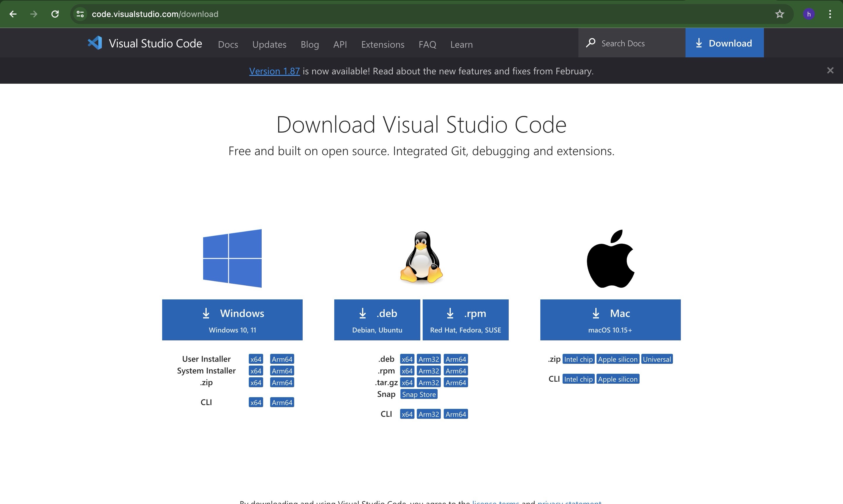Screen dimensions: 843x504
Task: Select Windows .zip x64
Action: [x=256, y=383]
